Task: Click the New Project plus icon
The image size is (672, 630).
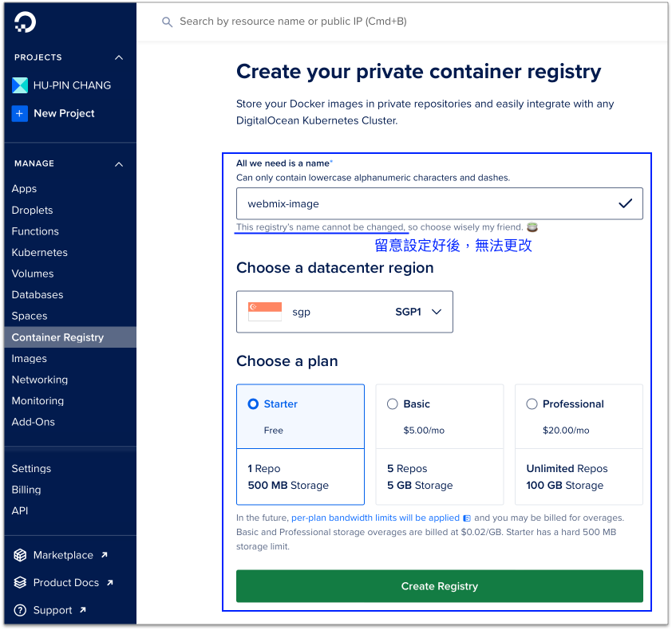Action: click(20, 113)
